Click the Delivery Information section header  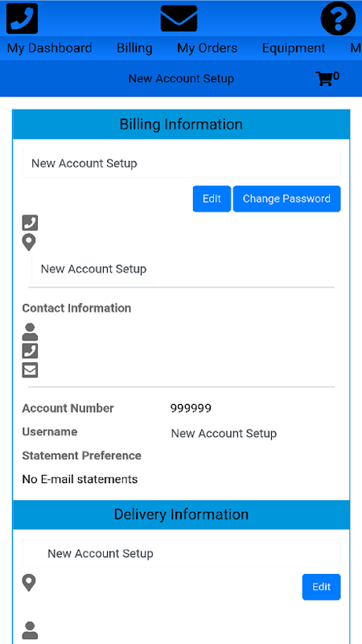(x=181, y=514)
